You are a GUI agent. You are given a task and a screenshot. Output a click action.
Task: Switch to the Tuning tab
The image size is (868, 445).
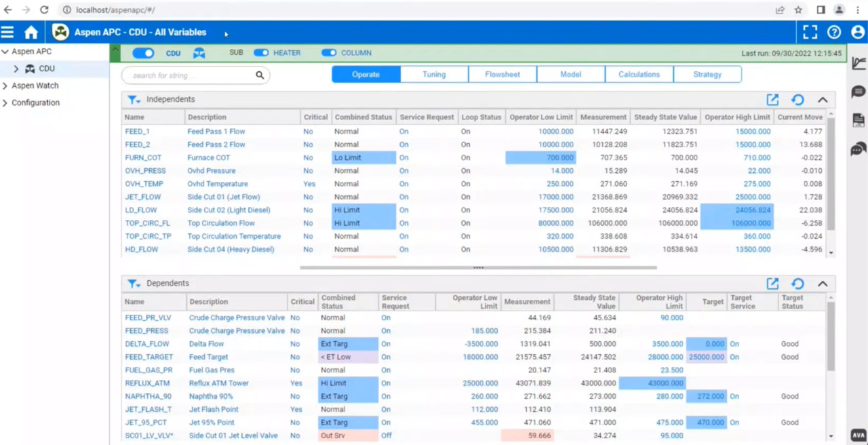point(434,75)
